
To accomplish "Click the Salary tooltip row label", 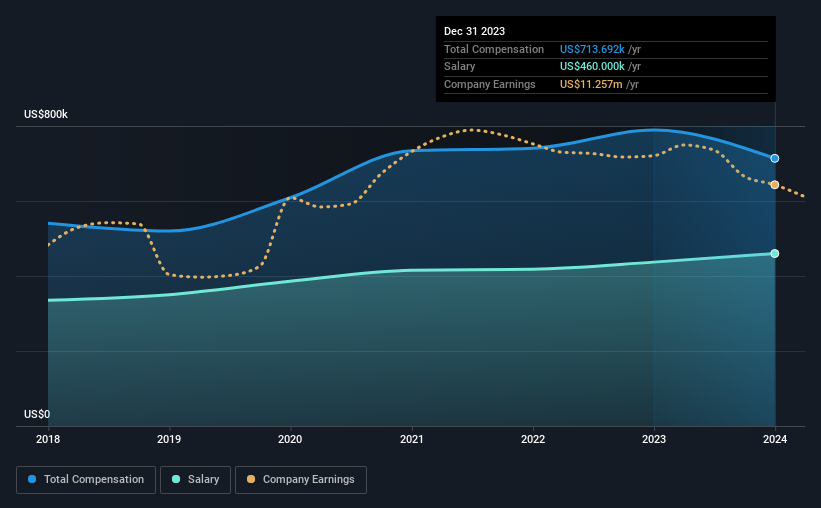I will click(x=460, y=67).
